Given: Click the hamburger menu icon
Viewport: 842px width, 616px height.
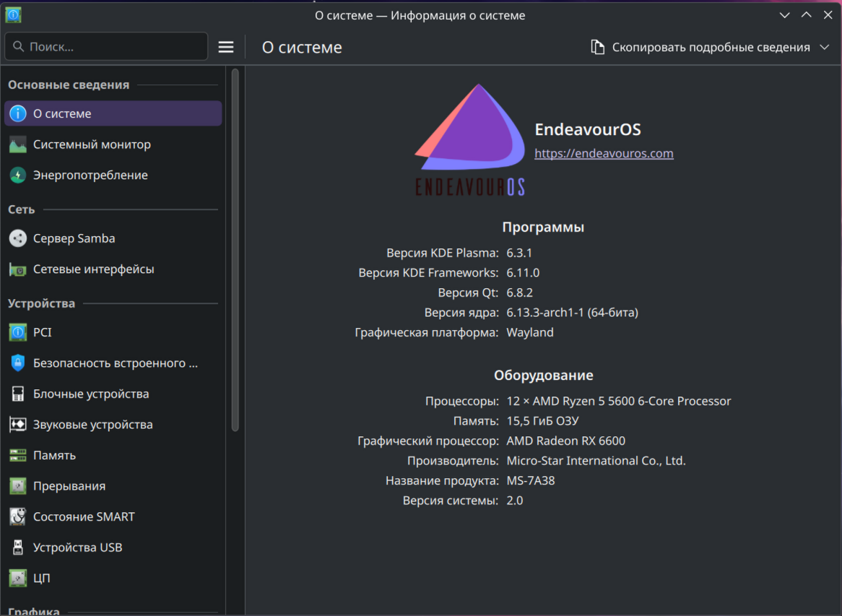Looking at the screenshot, I should pos(226,47).
